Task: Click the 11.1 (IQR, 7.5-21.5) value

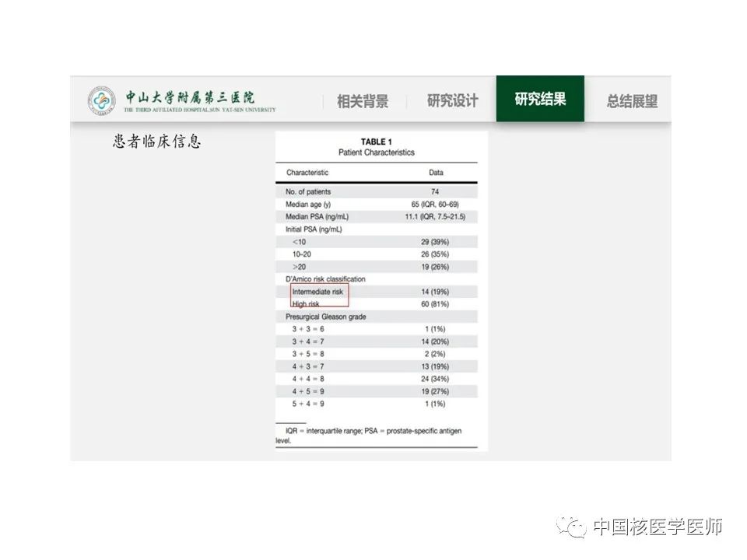Action: (x=435, y=217)
